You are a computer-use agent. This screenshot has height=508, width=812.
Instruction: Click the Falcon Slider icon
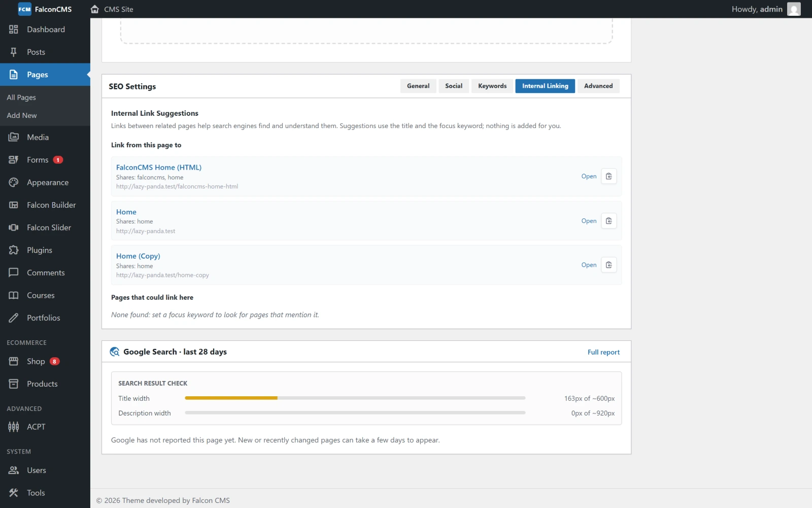[14, 228]
